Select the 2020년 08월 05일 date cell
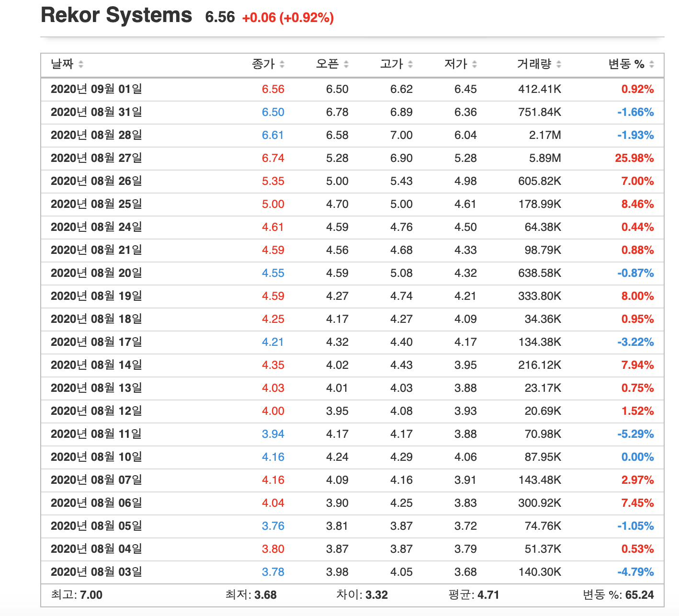Viewport: 679px width, 616px height. pyautogui.click(x=96, y=526)
